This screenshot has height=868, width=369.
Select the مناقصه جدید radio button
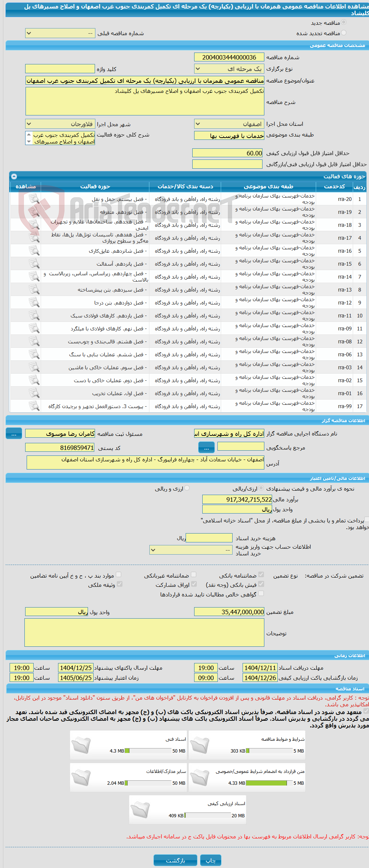(x=344, y=23)
